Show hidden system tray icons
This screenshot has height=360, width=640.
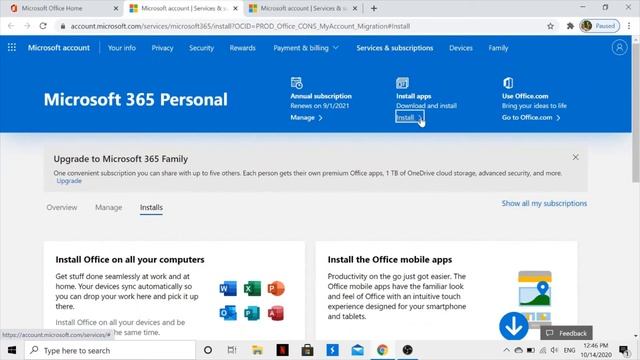pyautogui.click(x=506, y=350)
